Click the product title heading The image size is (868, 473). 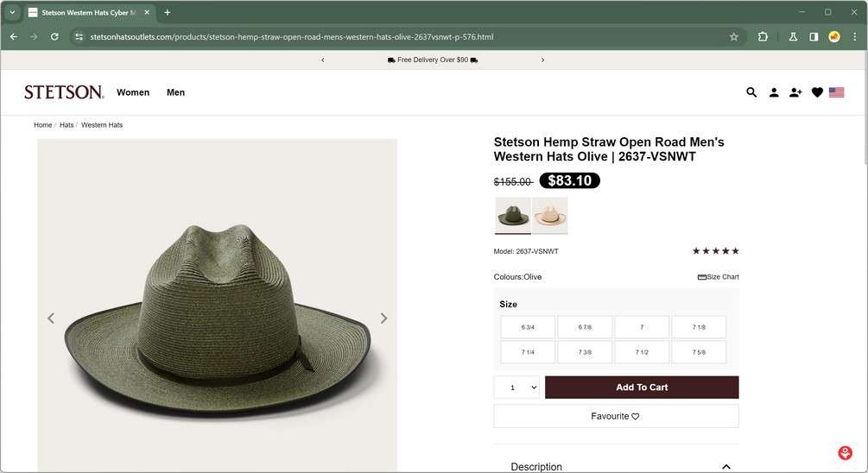[x=609, y=149]
